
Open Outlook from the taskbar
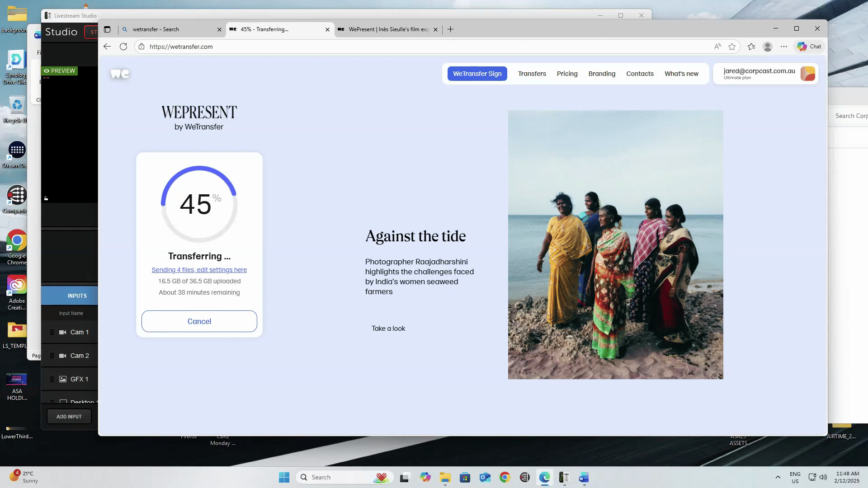(485, 477)
